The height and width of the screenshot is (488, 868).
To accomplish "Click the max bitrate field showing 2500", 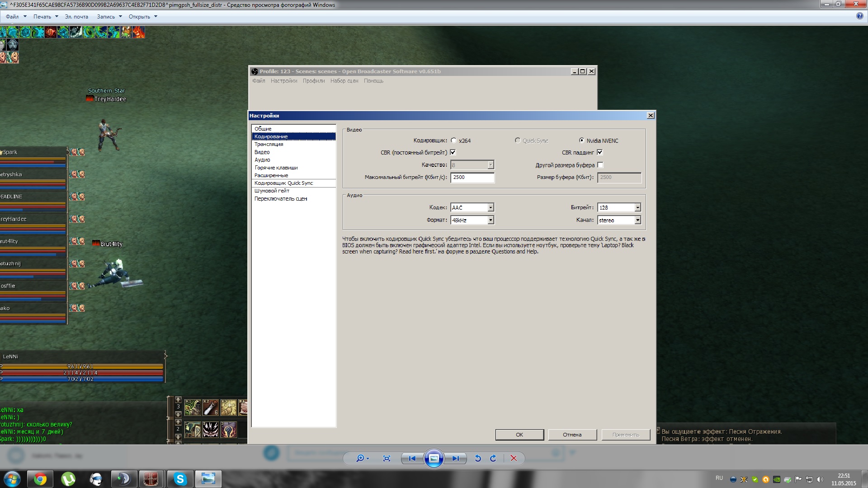I will 472,177.
